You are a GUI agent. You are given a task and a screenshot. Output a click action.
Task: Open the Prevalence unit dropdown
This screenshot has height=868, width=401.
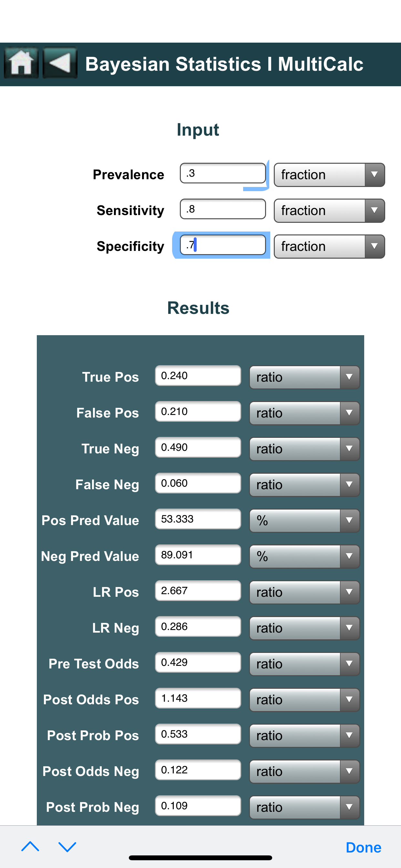coord(329,175)
